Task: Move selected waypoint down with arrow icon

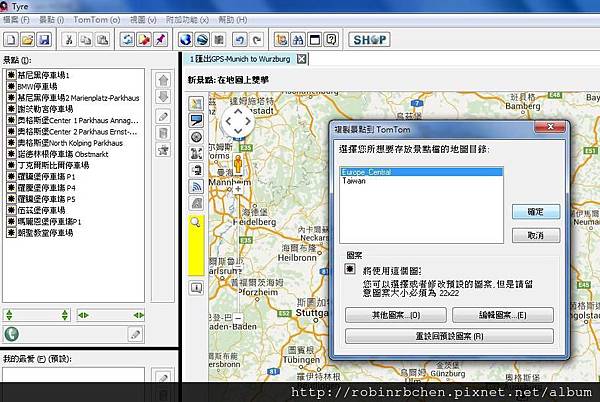Action: 163,96
